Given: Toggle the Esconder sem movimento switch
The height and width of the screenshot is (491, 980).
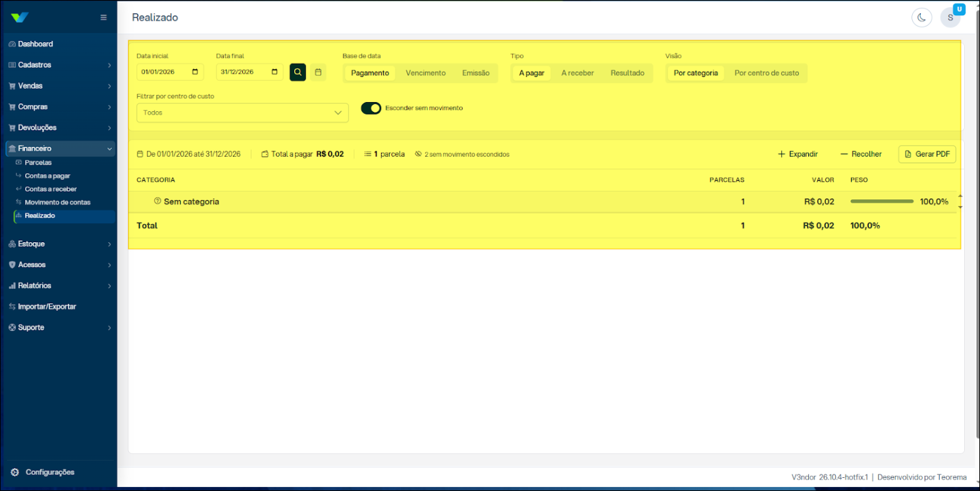Looking at the screenshot, I should tap(371, 108).
